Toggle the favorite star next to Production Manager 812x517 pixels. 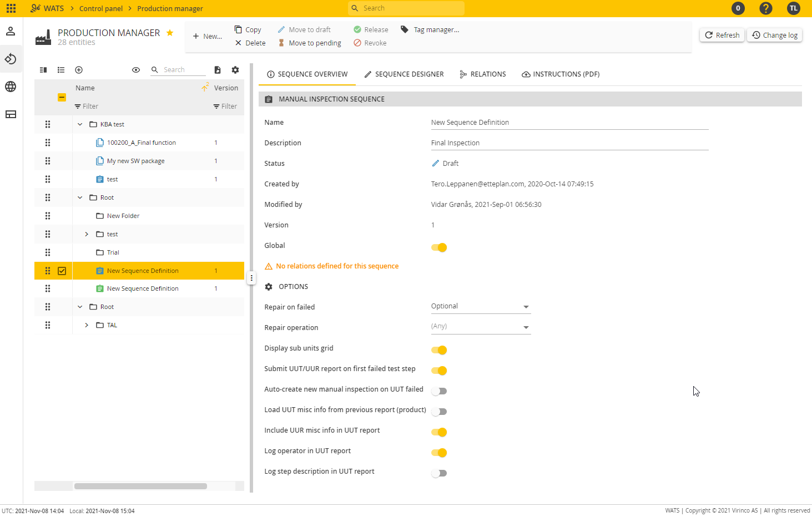[170, 33]
